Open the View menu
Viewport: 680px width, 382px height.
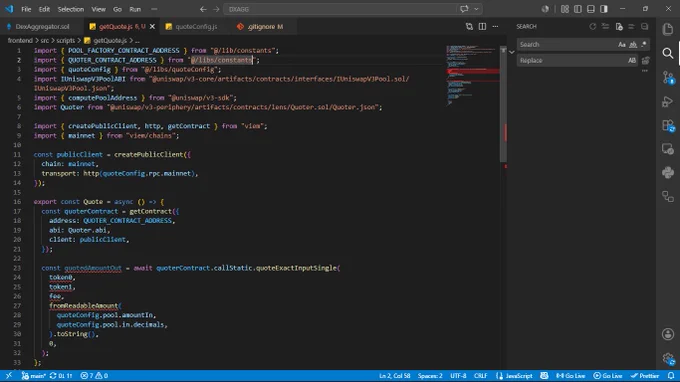tap(98, 9)
